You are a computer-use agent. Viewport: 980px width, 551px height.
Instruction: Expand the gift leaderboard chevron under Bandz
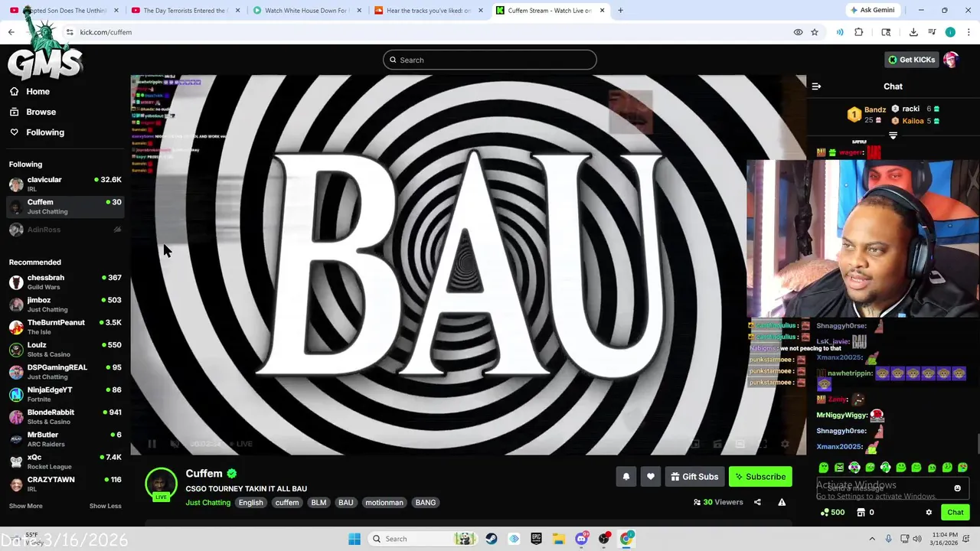(x=893, y=135)
